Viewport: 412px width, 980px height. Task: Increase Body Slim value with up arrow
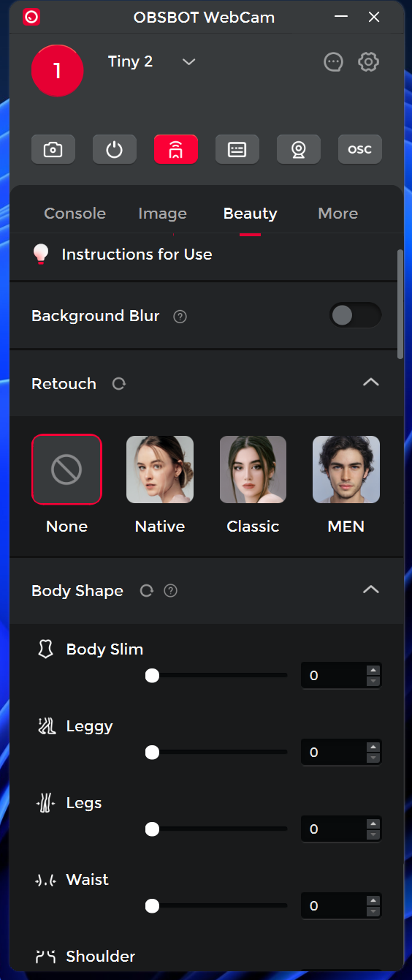click(373, 670)
